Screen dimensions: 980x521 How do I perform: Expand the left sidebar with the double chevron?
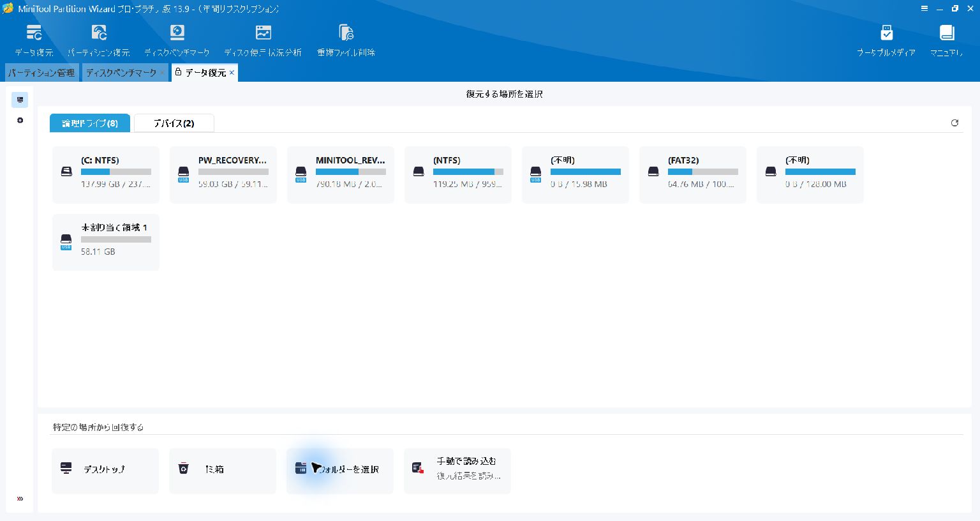(x=20, y=499)
